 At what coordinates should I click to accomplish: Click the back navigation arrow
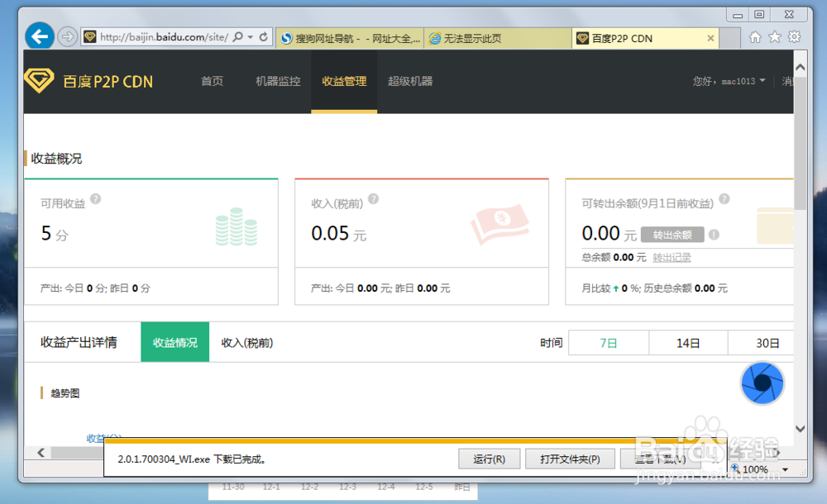39,36
